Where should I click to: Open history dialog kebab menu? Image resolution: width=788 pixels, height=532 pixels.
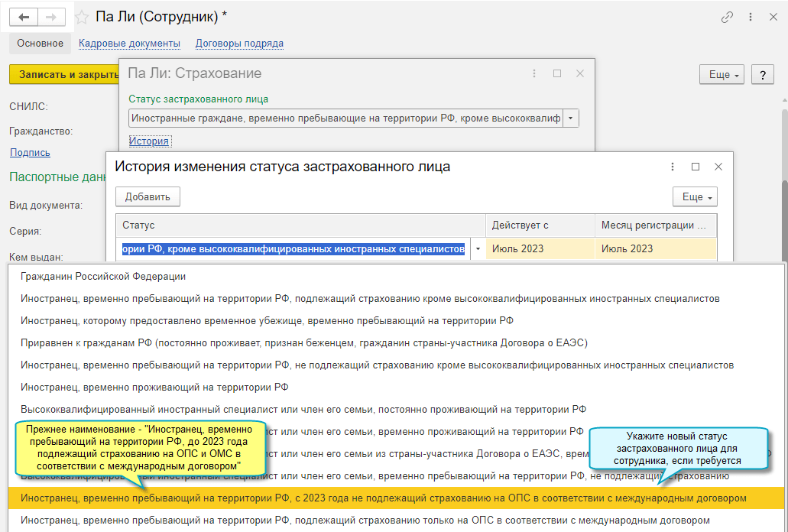coord(672,167)
